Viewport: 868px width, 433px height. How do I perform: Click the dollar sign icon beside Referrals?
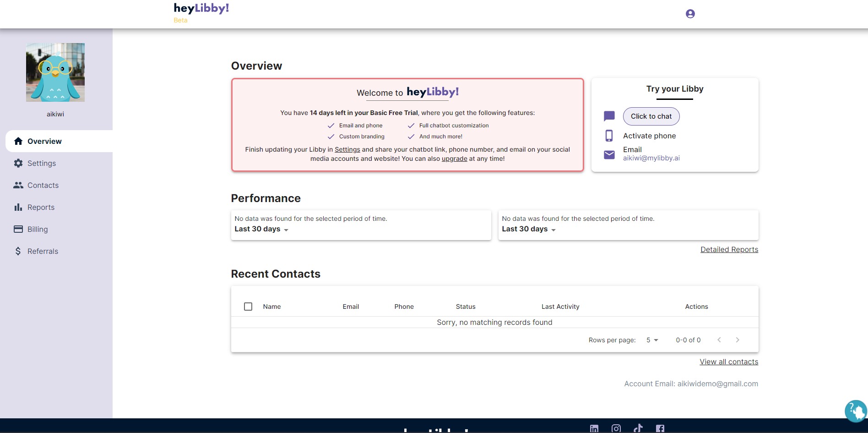tap(18, 251)
